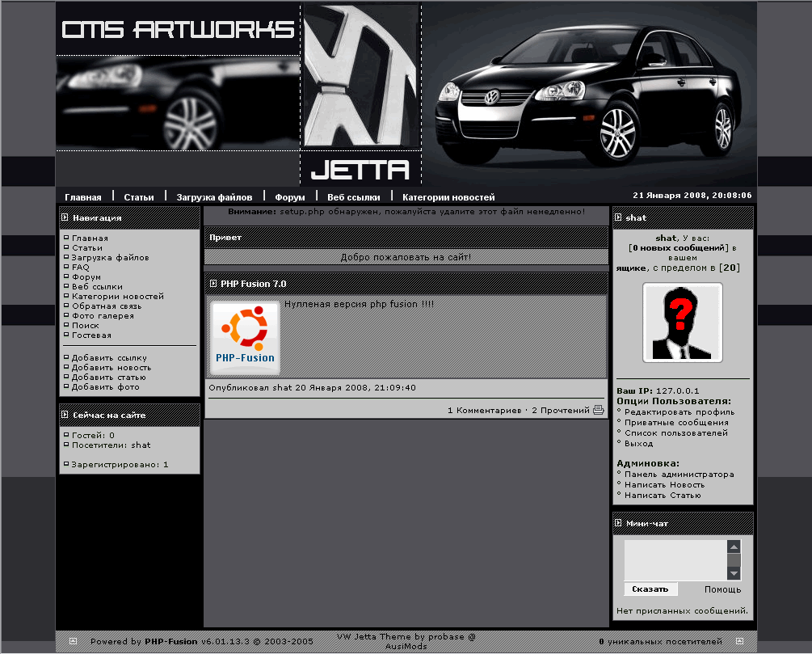The height and width of the screenshot is (654, 812).
Task: Click the text Гостей: 0
Action: click(93, 435)
